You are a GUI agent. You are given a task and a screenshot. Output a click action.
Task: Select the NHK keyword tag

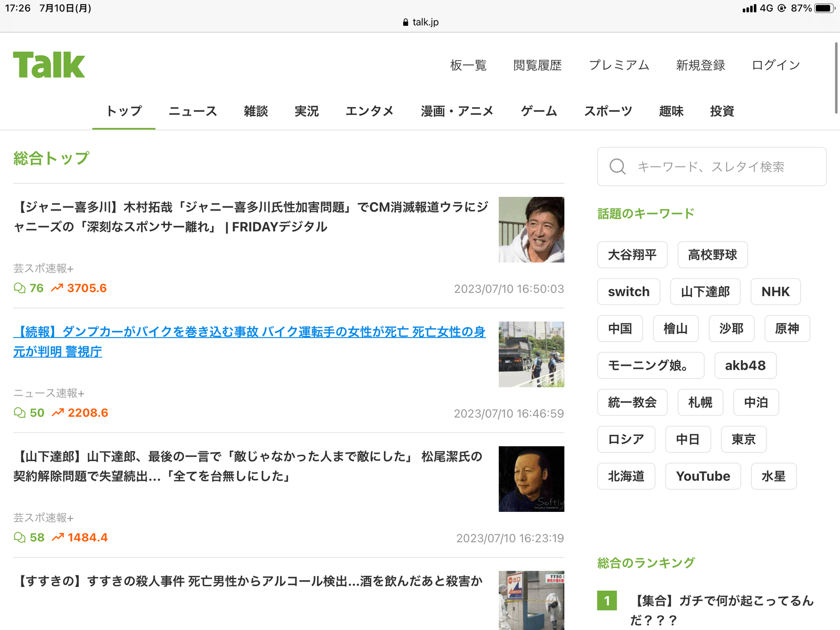776,291
